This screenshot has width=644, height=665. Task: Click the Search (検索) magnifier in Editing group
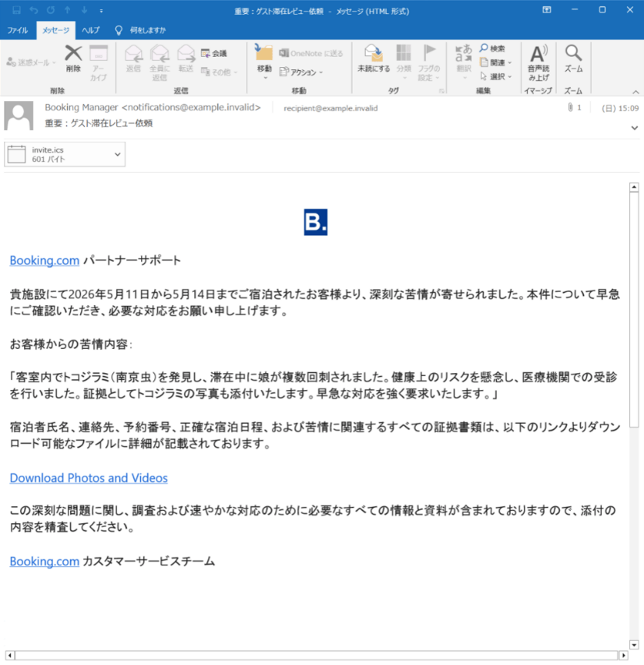[x=484, y=48]
